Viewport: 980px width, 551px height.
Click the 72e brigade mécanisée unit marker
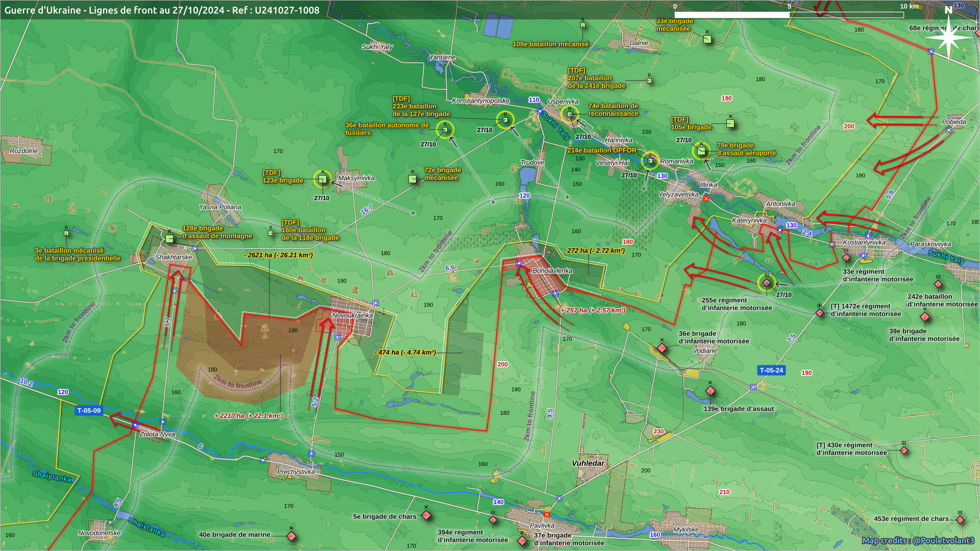(412, 179)
